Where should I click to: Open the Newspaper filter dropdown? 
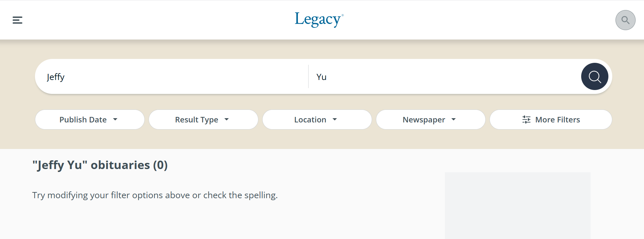point(424,120)
